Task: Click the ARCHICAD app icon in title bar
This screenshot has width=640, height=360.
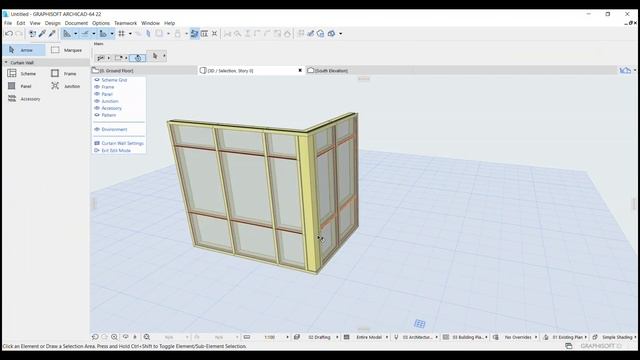Action: tap(6, 14)
